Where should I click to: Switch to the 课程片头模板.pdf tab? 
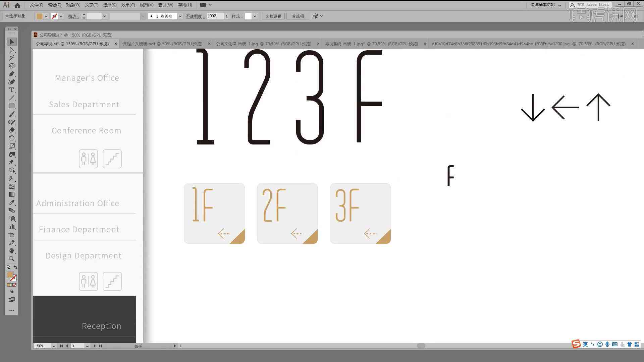click(x=162, y=44)
